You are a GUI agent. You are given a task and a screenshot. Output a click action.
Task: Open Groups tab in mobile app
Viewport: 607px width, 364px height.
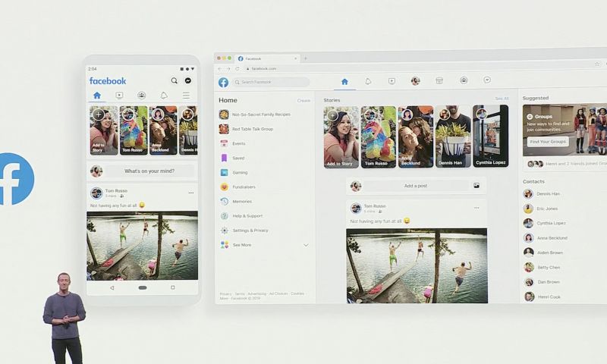(142, 95)
